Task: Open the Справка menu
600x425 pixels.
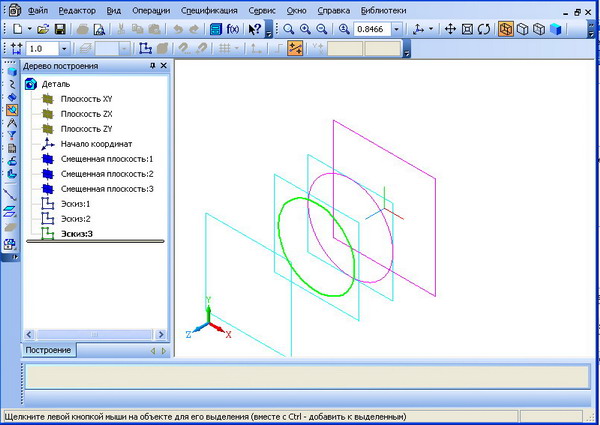Action: tap(334, 11)
